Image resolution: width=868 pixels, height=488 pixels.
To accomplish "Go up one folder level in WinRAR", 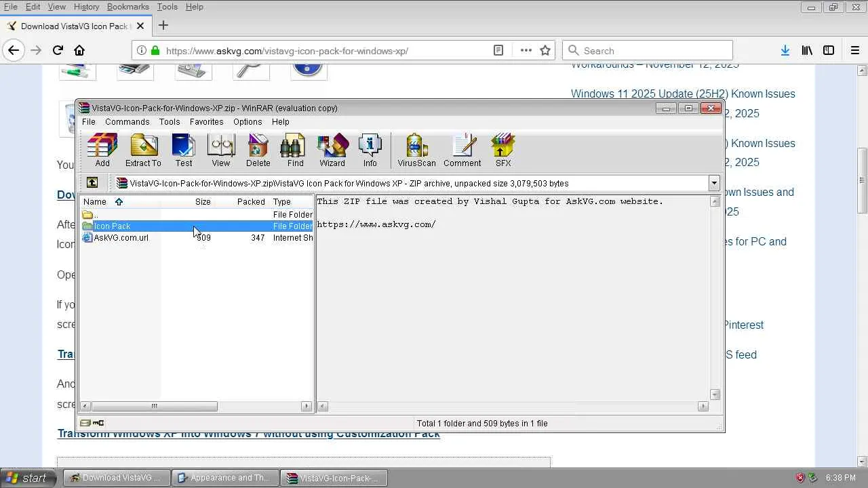I will pos(92,183).
